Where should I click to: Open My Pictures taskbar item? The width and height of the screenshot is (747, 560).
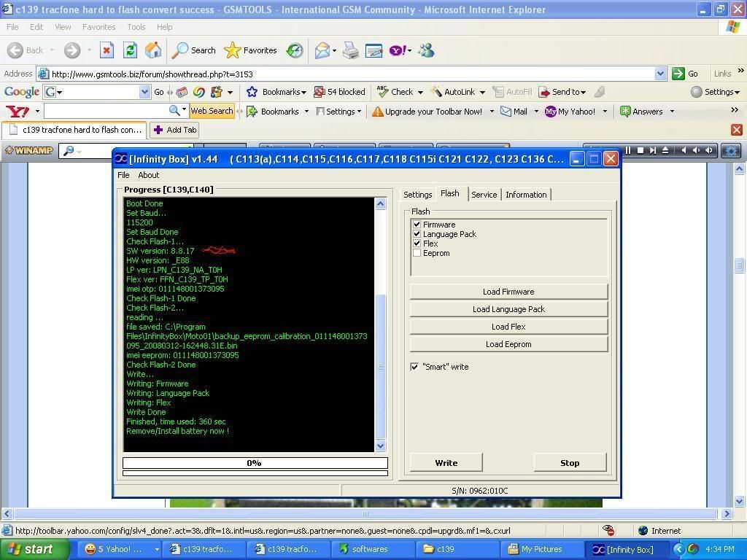(542, 549)
